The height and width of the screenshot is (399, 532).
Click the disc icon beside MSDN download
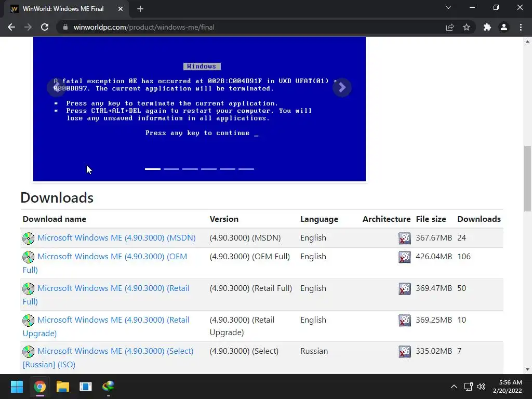click(29, 238)
